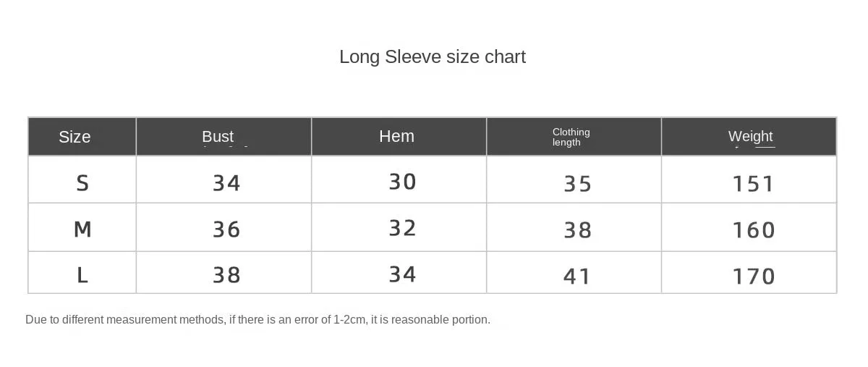Click the Long Sleeve size chart title

coord(433,56)
